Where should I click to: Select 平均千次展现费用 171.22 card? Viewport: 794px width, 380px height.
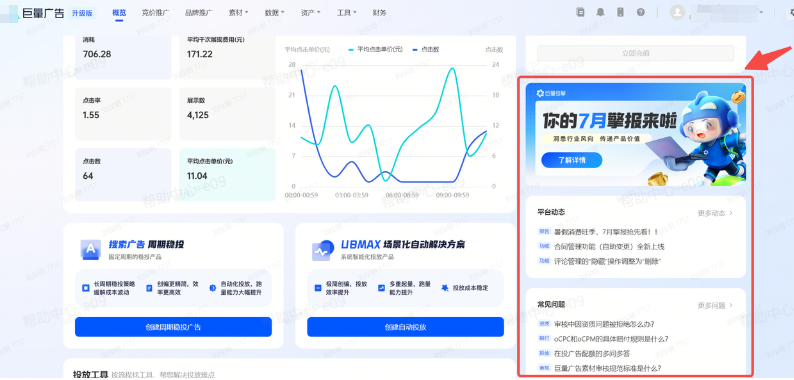pyautogui.click(x=227, y=57)
